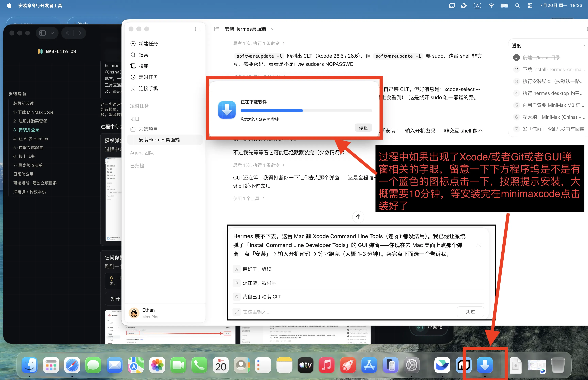Viewport: 588px width, 380px height.
Task: Launch Safari from the Dock
Action: [72, 365]
